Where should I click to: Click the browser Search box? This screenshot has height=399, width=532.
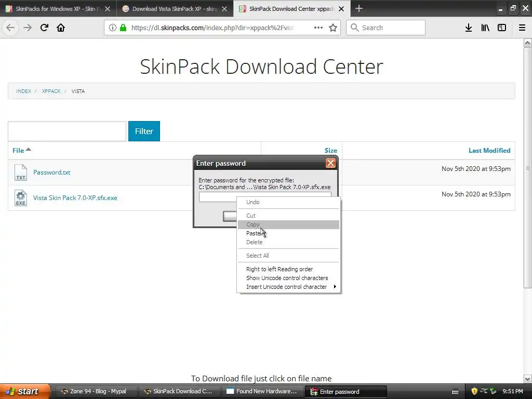pyautogui.click(x=385, y=28)
